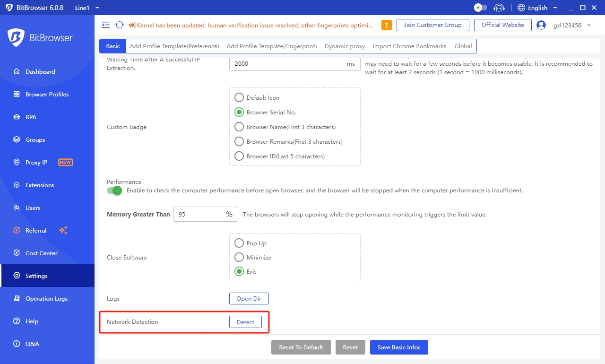
Task: Open Add Profile Template(Preference) tab
Action: 174,46
